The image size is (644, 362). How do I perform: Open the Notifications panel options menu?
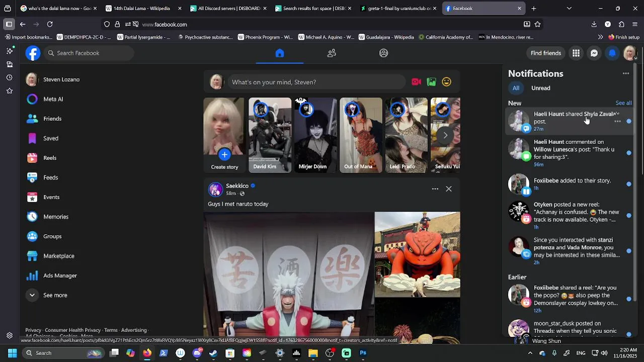(x=626, y=73)
